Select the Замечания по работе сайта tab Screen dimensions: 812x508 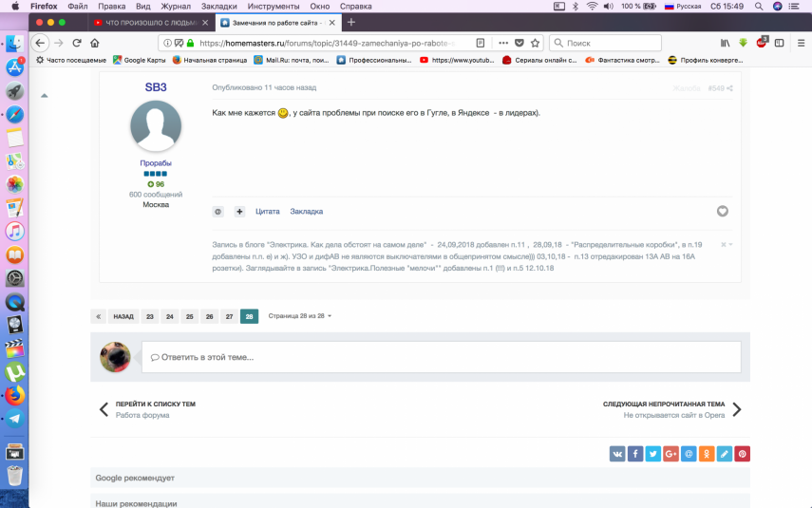tap(277, 22)
